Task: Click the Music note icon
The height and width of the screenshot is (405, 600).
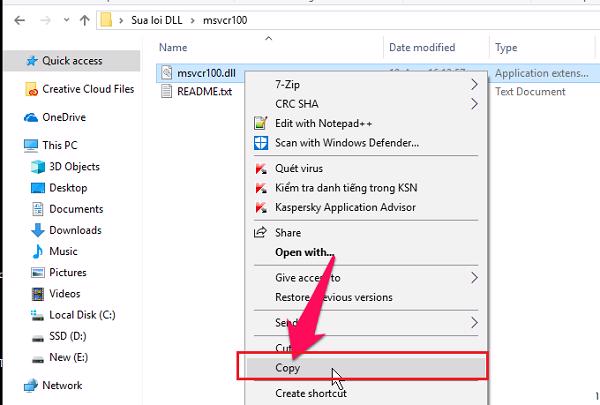Action: pos(37,251)
